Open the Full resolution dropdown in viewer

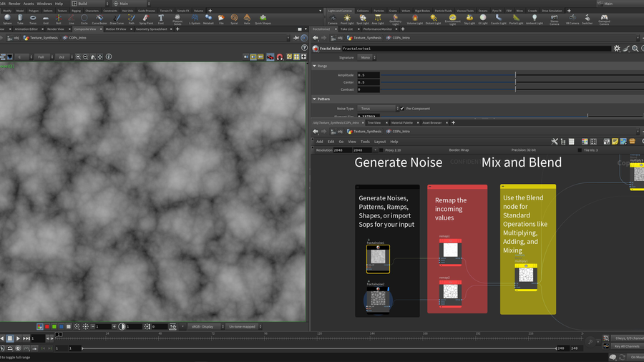click(x=44, y=57)
